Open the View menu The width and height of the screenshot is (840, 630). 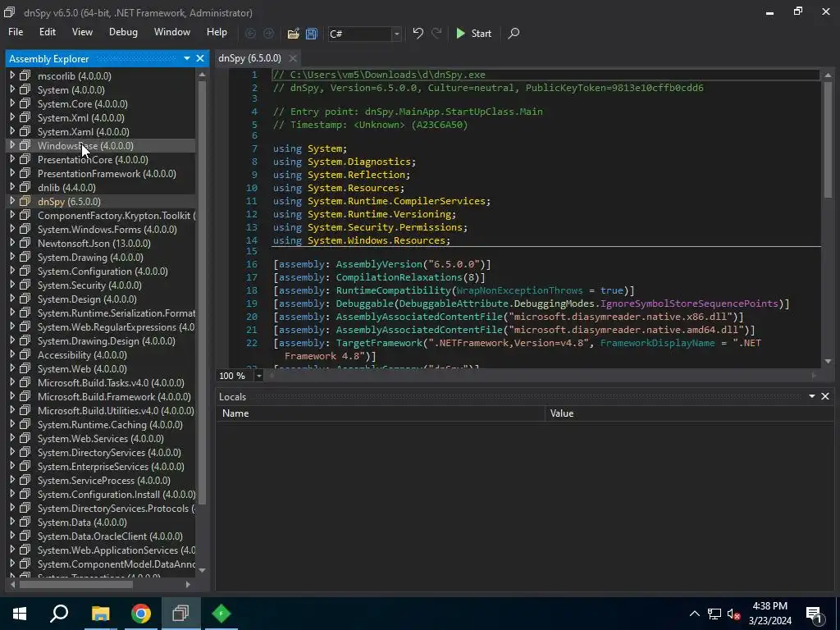pyautogui.click(x=82, y=32)
